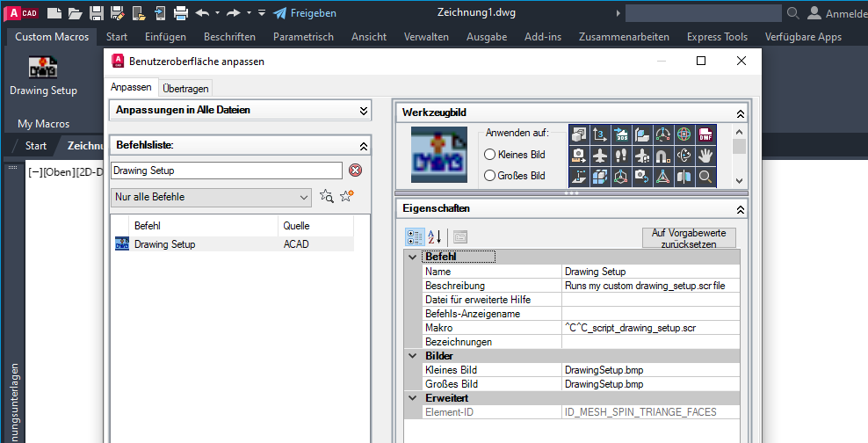Open the customize quick access toolbar dropdown
868x443 pixels.
click(x=262, y=12)
